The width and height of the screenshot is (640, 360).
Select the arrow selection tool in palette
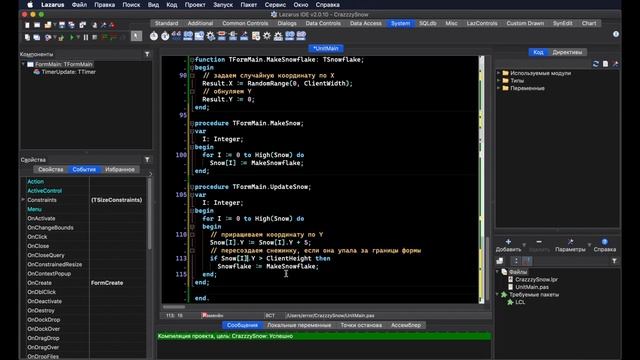point(136,36)
